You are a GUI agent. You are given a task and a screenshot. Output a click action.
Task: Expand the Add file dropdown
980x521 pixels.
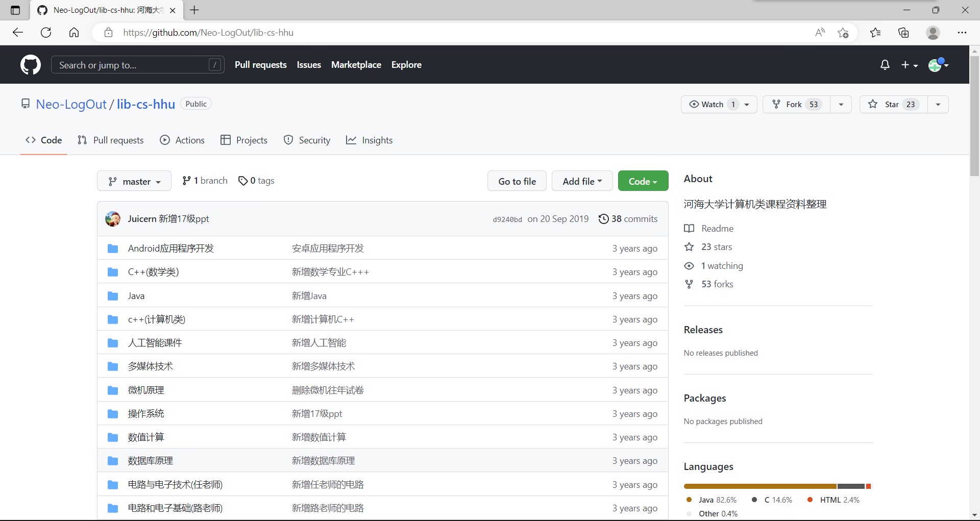click(582, 181)
